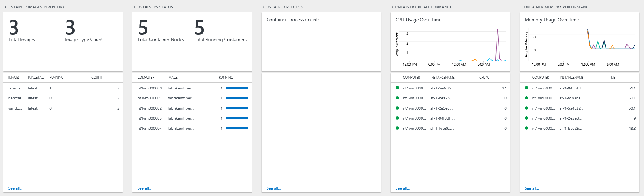This screenshot has height=196, width=644.
Task: Open See all under Container Memory Performance
Action: [x=531, y=188]
